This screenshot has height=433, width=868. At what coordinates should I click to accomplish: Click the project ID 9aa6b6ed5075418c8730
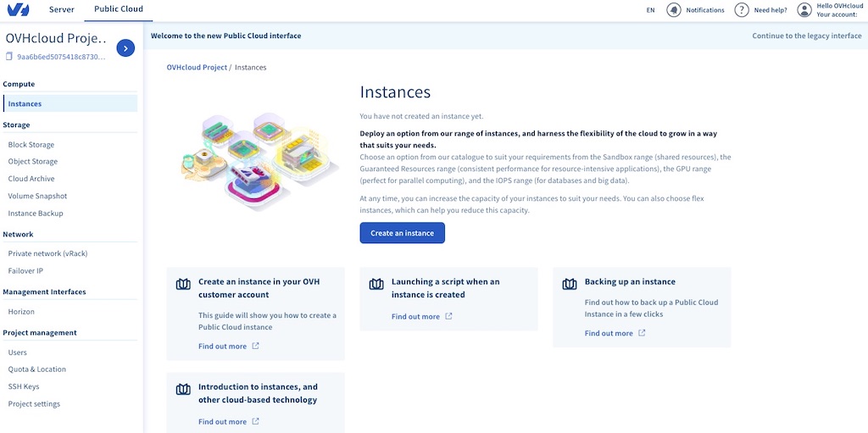[x=61, y=57]
